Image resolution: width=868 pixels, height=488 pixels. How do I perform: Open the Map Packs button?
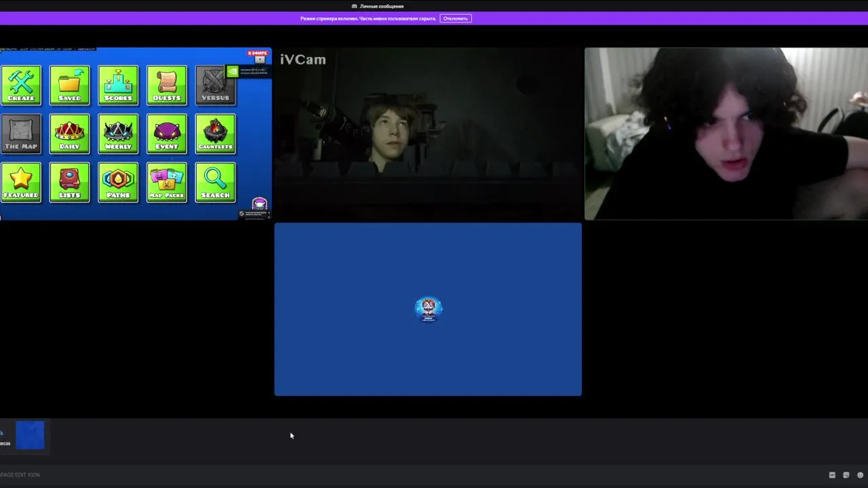pyautogui.click(x=167, y=182)
